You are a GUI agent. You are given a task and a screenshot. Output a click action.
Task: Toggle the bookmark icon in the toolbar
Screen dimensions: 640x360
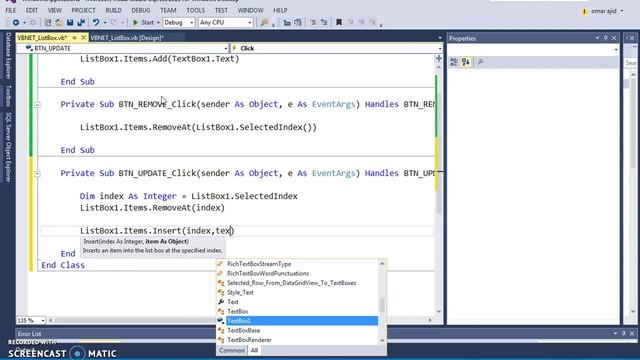point(339,22)
